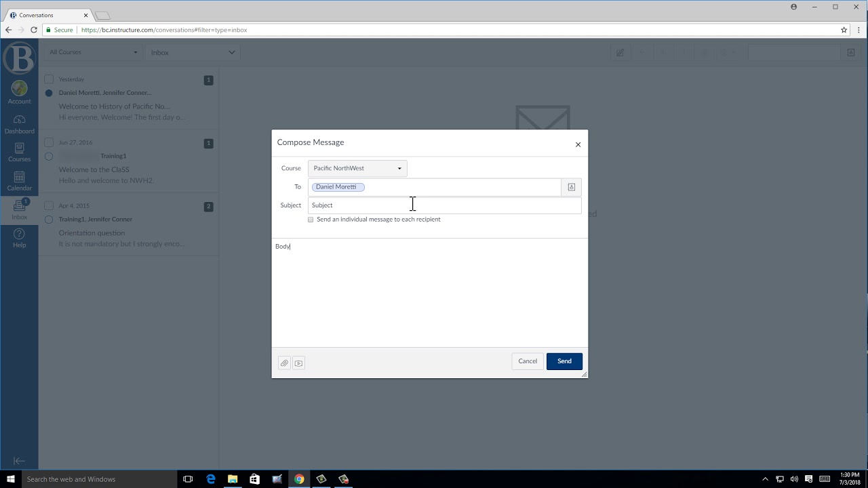Screen dimensions: 868x488
Task: Click the badge showing 2 on Orientation question
Action: tap(208, 207)
